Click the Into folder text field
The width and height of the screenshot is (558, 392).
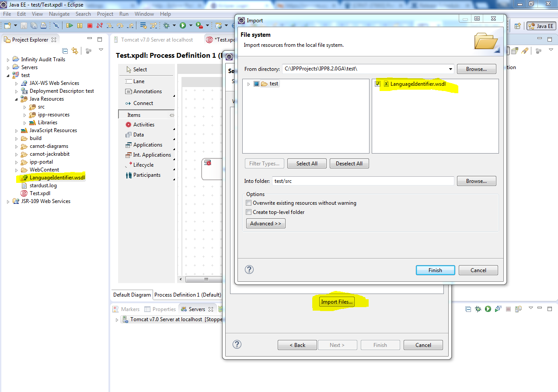tap(363, 181)
